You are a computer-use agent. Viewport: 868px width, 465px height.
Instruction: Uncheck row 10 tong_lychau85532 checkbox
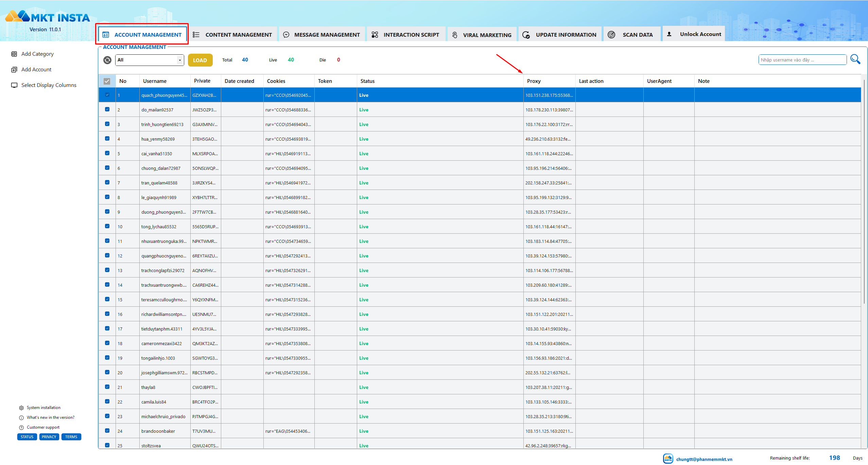[x=107, y=226]
